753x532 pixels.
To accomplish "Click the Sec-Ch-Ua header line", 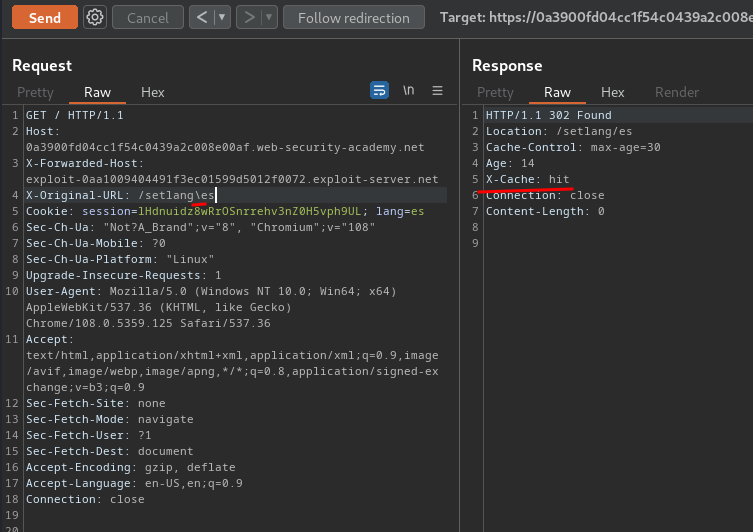I will tap(200, 227).
